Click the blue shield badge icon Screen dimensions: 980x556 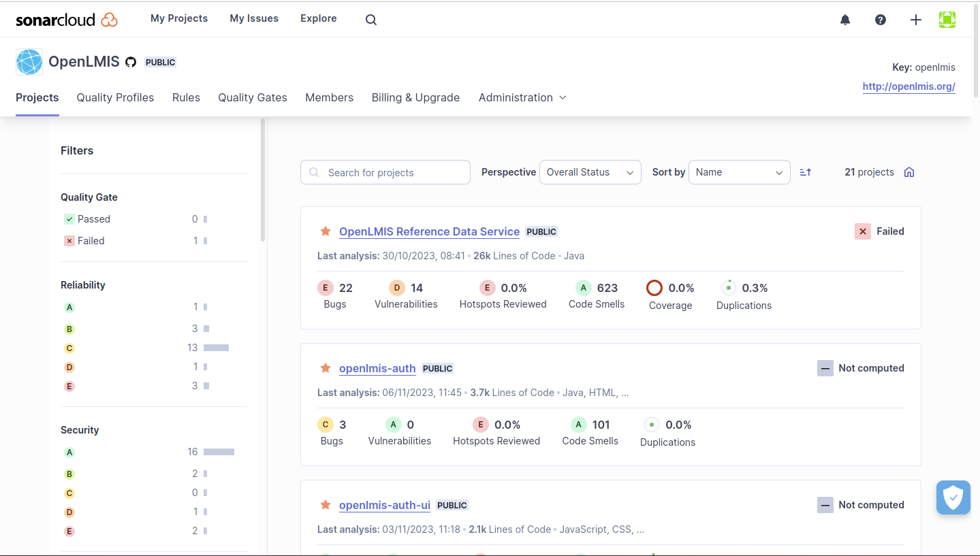click(953, 497)
